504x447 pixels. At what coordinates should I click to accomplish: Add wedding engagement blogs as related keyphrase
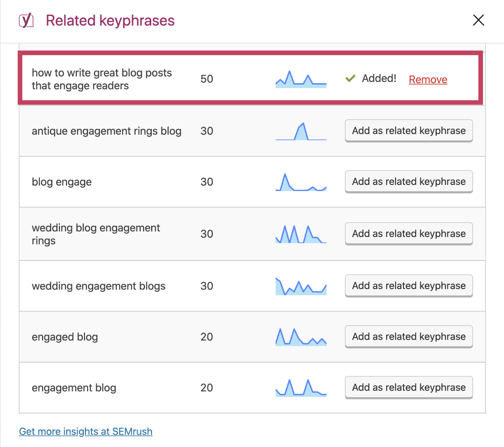point(409,286)
